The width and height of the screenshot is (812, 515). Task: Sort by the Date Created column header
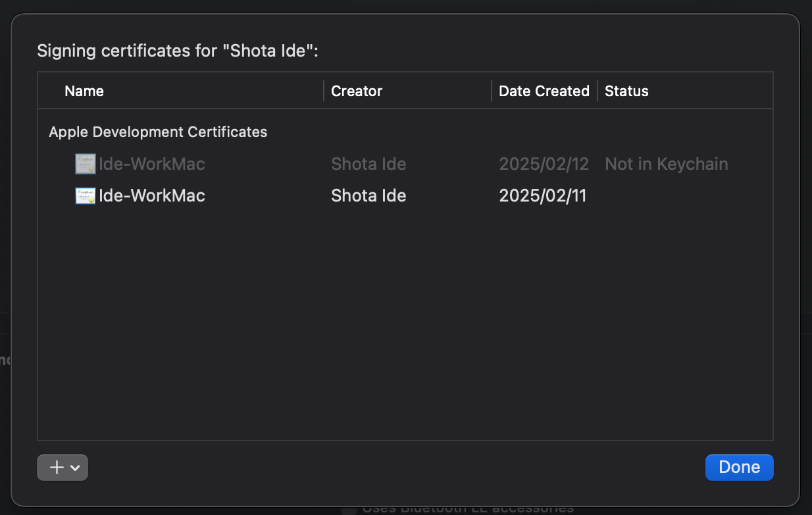point(544,91)
